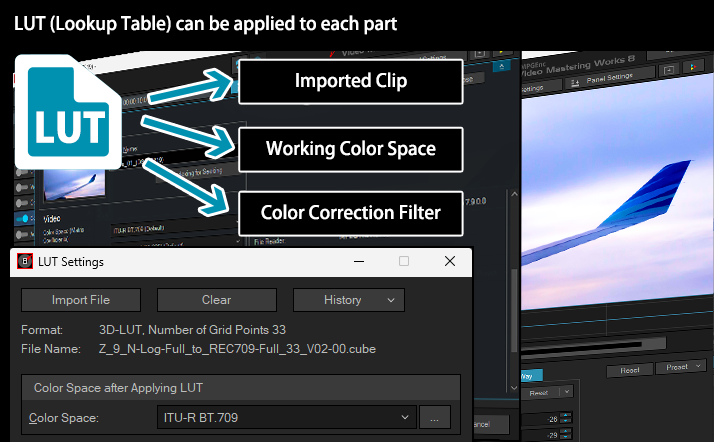Click the Reset split button above -28 value
The width and height of the screenshot is (714, 442).
(539, 392)
